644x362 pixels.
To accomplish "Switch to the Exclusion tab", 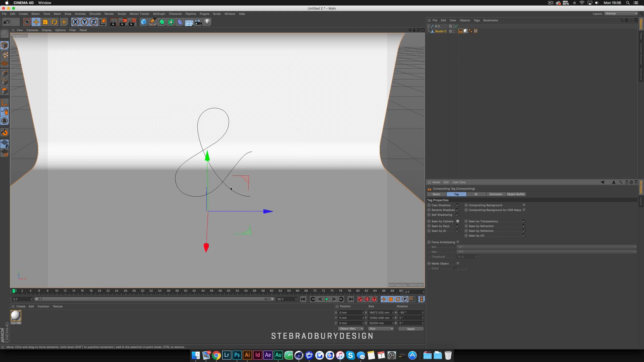I will (x=496, y=194).
